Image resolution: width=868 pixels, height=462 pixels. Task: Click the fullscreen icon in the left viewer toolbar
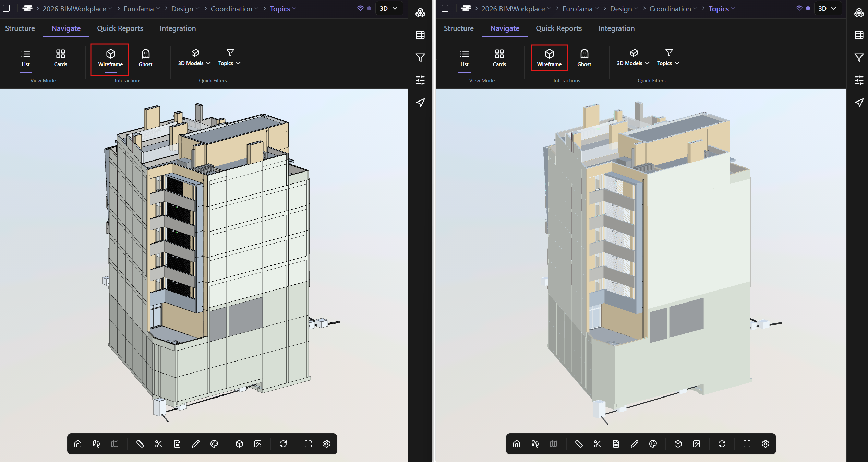pos(308,444)
